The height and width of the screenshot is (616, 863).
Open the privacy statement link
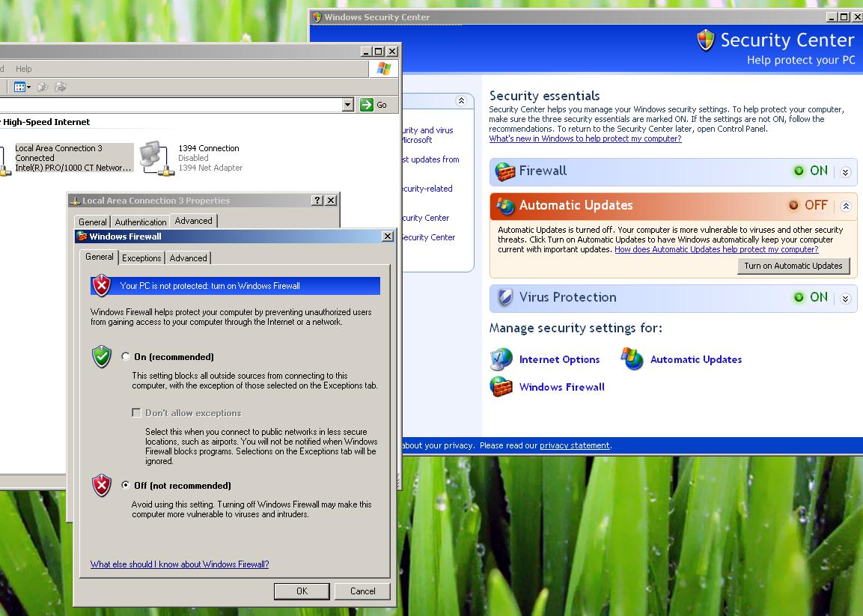coord(574,445)
